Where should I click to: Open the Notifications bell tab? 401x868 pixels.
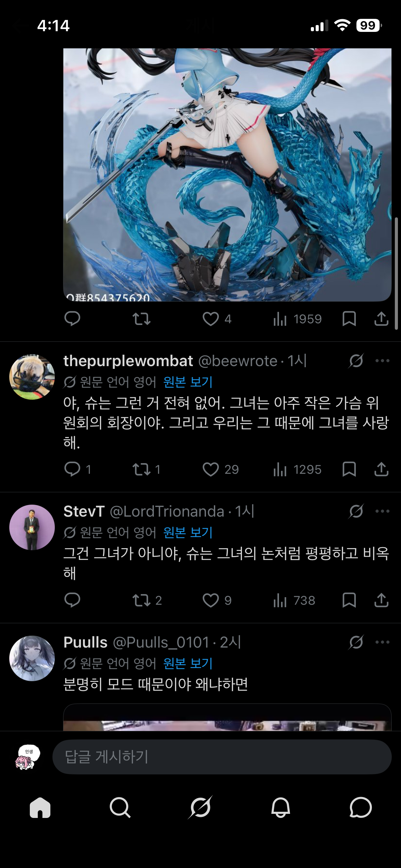pos(281,808)
